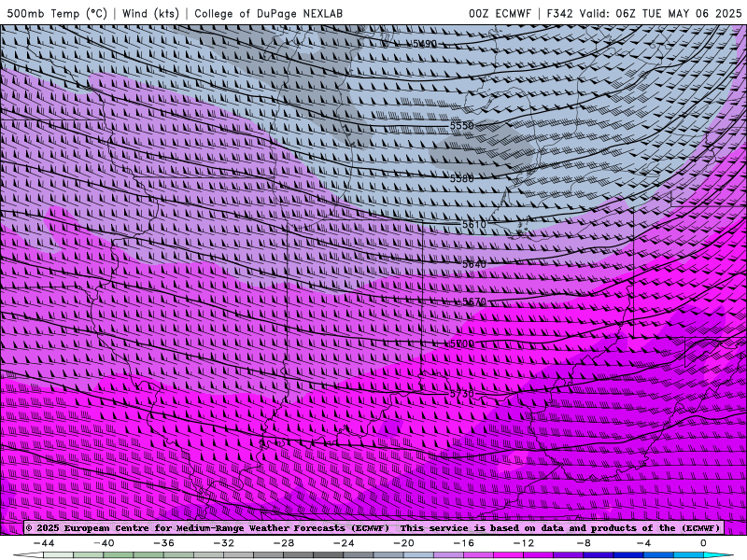This screenshot has width=747, height=560.
Task: Click the -4 color scale label
Action: click(x=643, y=543)
